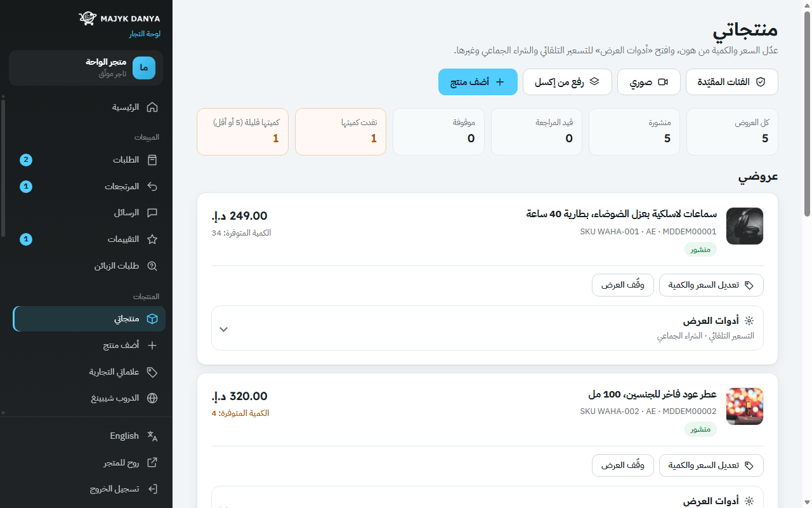Select the قيد المراجعة stat card
The width and height of the screenshot is (812, 508).
click(x=537, y=131)
